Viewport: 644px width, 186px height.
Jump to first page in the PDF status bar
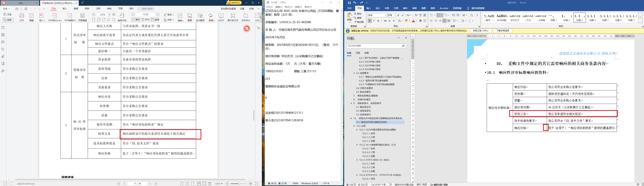pos(119,183)
